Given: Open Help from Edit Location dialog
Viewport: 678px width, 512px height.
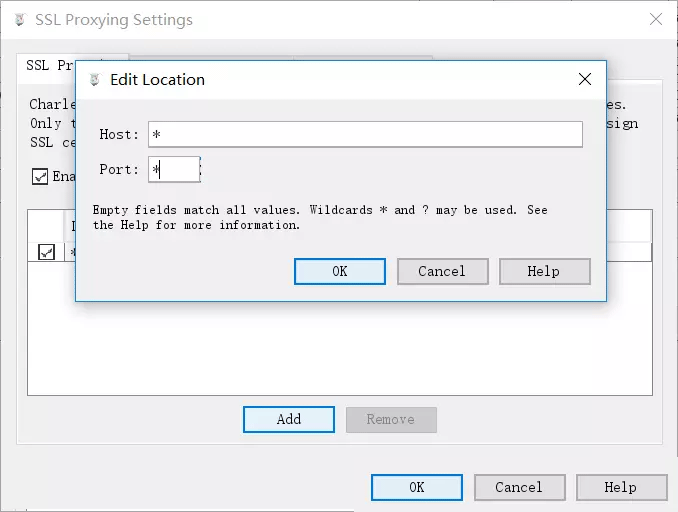Looking at the screenshot, I should [544, 271].
